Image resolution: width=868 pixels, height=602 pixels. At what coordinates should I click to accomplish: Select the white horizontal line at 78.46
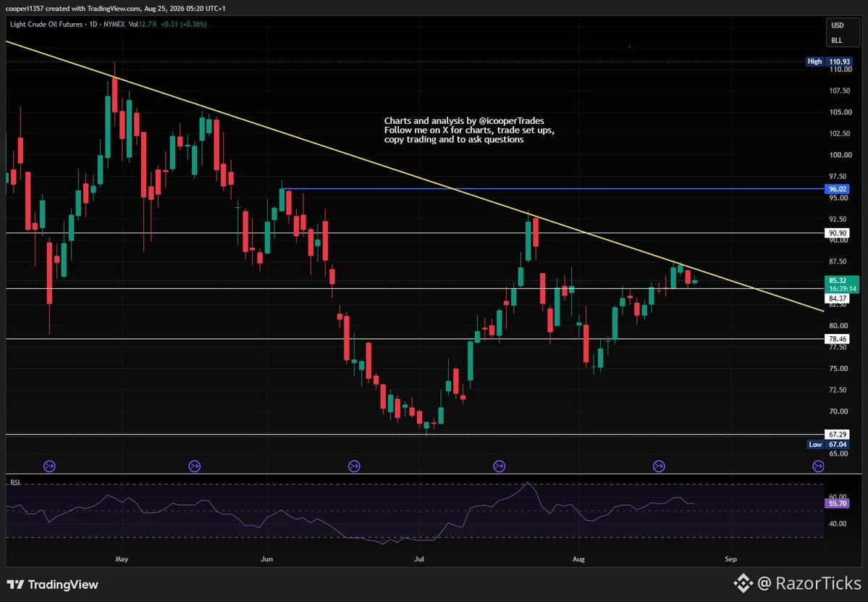tap(416, 339)
